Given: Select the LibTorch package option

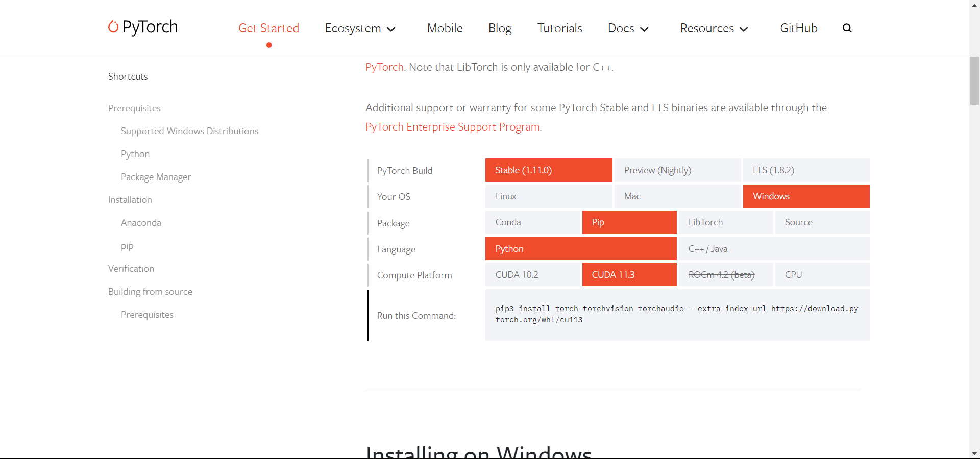Looking at the screenshot, I should [726, 222].
